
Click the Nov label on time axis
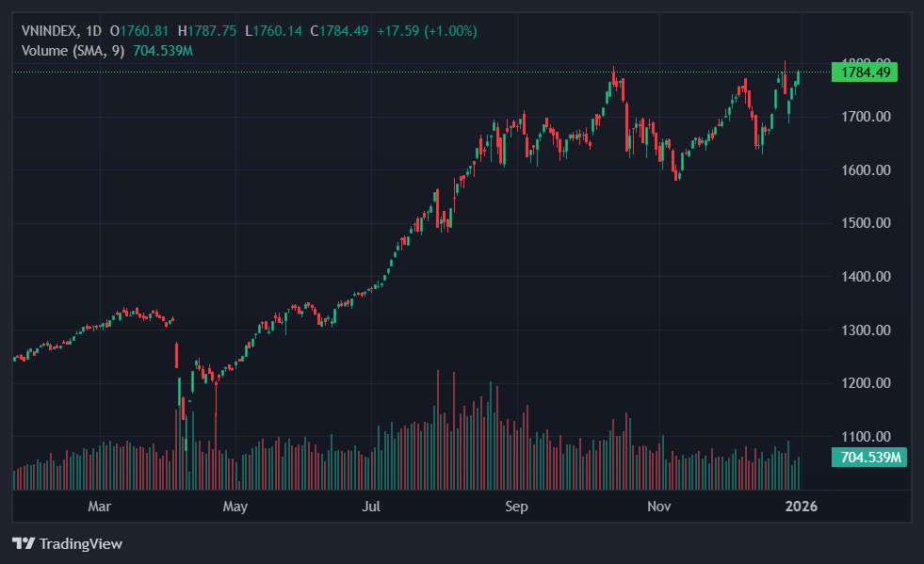[x=658, y=507]
